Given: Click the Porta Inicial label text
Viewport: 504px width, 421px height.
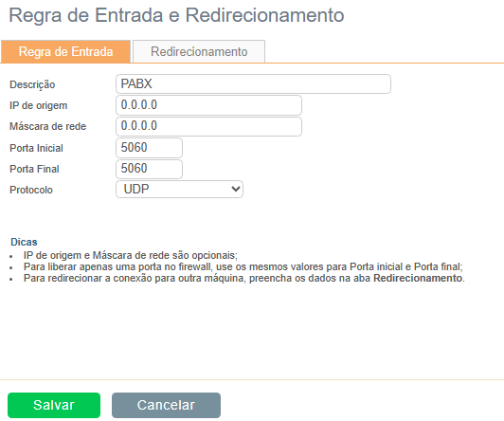Looking at the screenshot, I should 36,148.
